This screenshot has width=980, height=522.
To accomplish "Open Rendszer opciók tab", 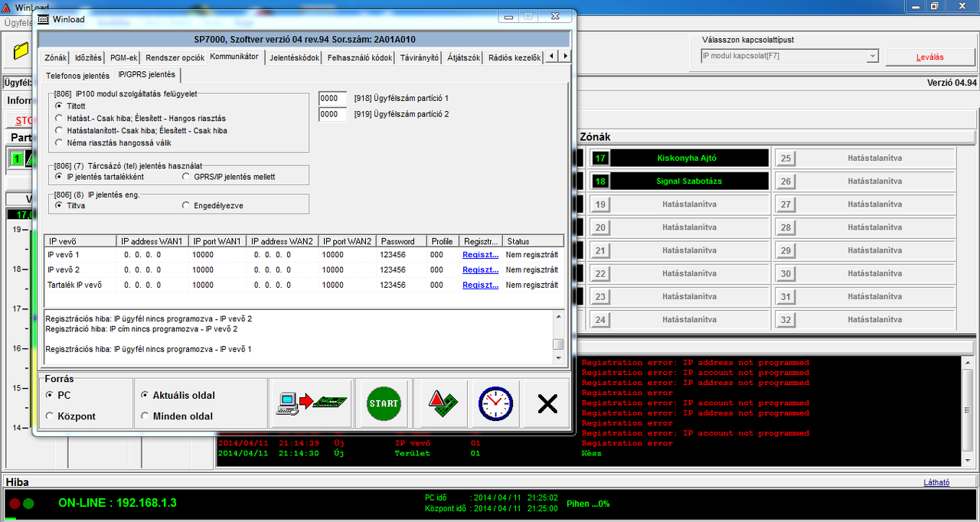I will tap(175, 57).
